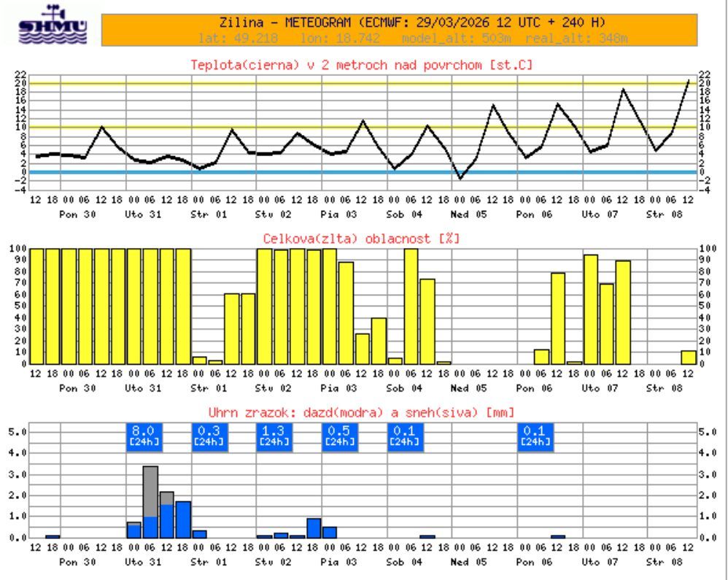The width and height of the screenshot is (728, 580).
Task: Click the final temperature peak on Str 08
Action: tap(688, 81)
